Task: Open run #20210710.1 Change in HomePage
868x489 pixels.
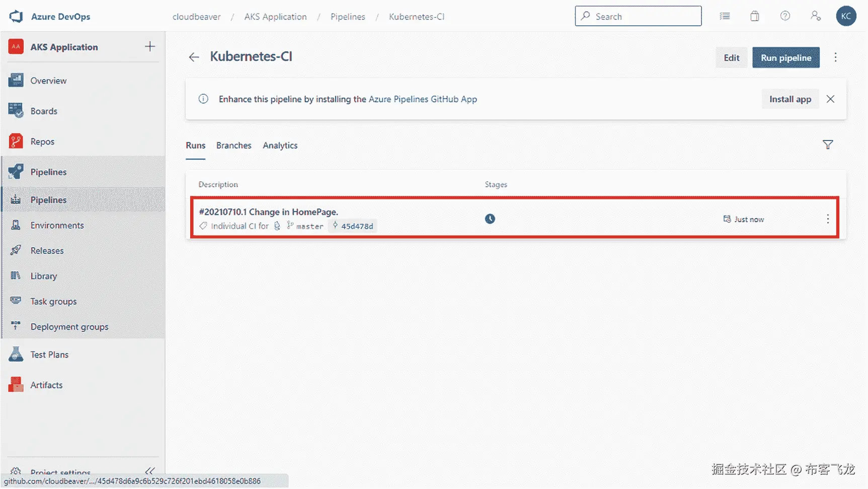Action: (x=268, y=212)
